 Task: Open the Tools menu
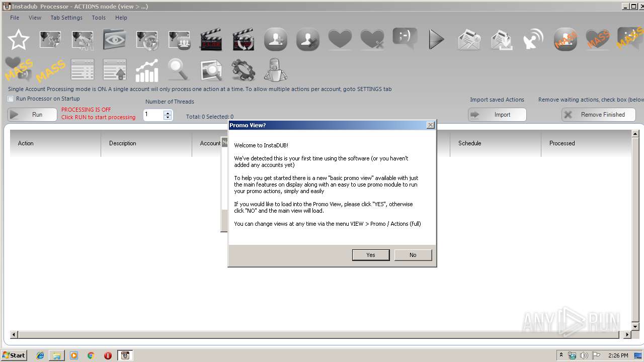point(99,18)
